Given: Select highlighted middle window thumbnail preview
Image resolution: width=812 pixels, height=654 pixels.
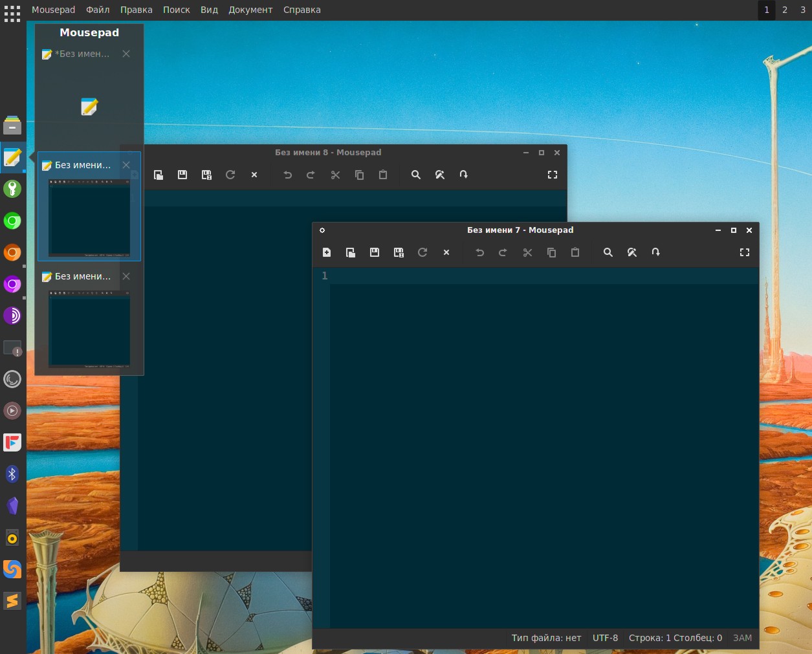Looking at the screenshot, I should tap(89, 217).
